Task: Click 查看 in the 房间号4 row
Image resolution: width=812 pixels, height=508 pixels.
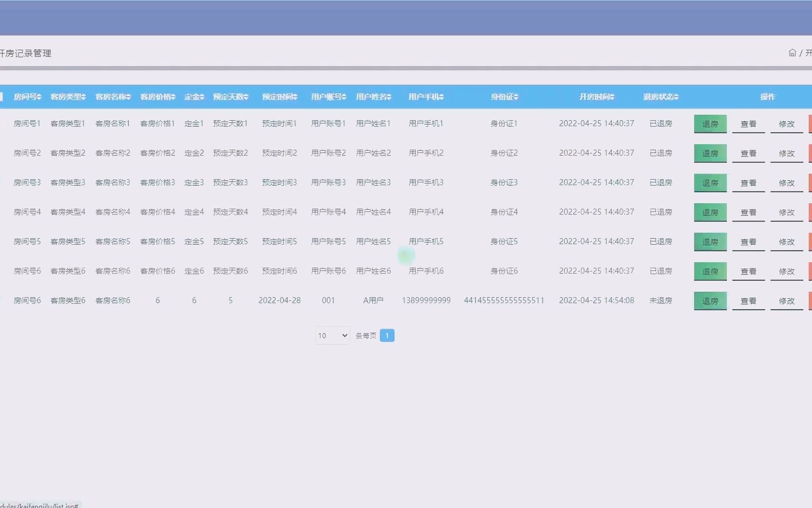Action: click(748, 212)
